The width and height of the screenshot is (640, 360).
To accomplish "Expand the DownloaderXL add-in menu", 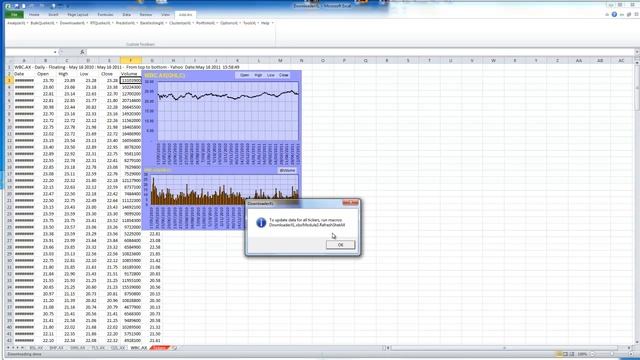I will point(73,23).
